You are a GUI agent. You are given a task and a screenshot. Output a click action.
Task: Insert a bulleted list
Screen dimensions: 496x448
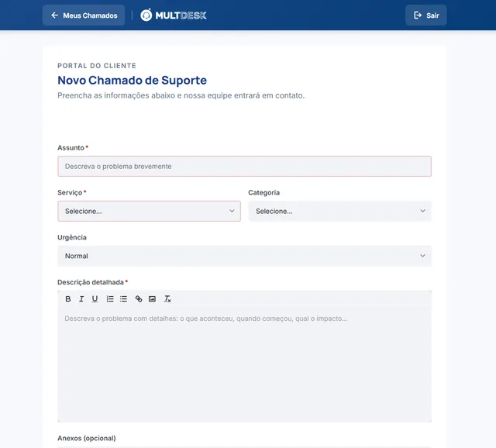(x=123, y=299)
